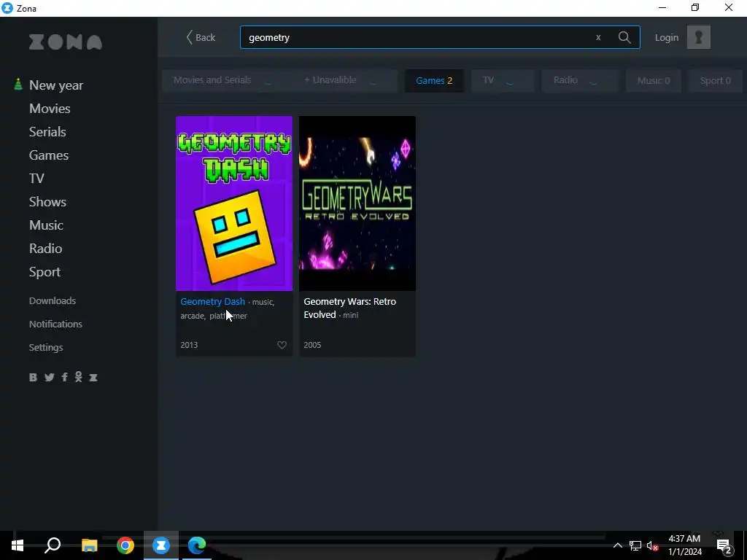The image size is (747, 560).
Task: Open the Geometry Dash title link
Action: point(212,301)
